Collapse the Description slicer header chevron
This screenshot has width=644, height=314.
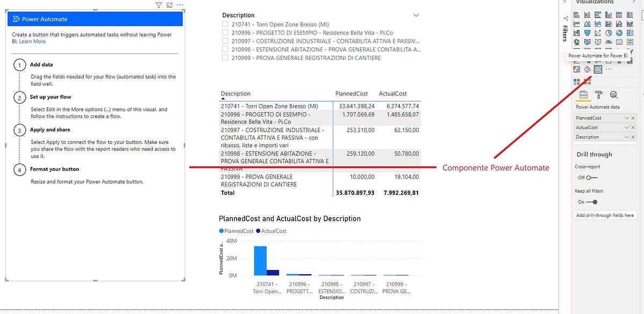click(416, 15)
